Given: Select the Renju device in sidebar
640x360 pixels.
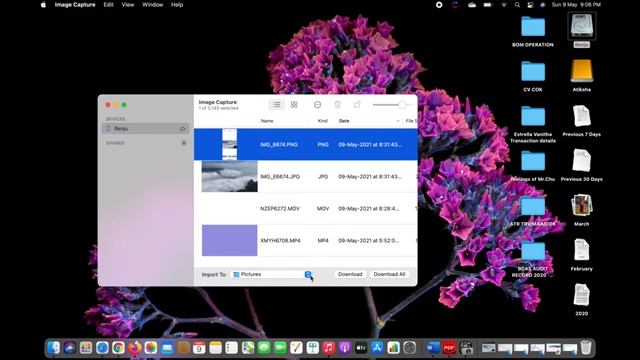Looking at the screenshot, I should [145, 129].
